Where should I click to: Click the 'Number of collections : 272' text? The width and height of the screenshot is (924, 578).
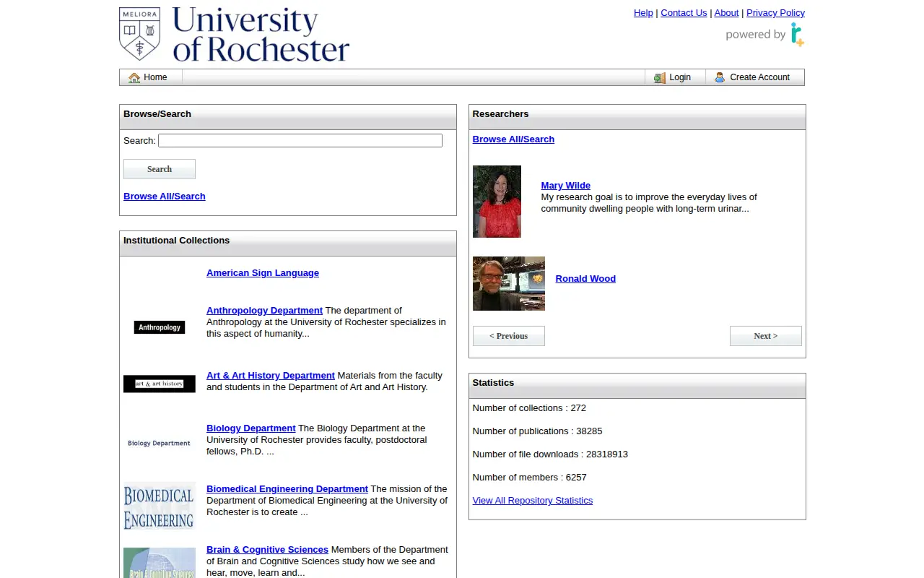tap(529, 408)
